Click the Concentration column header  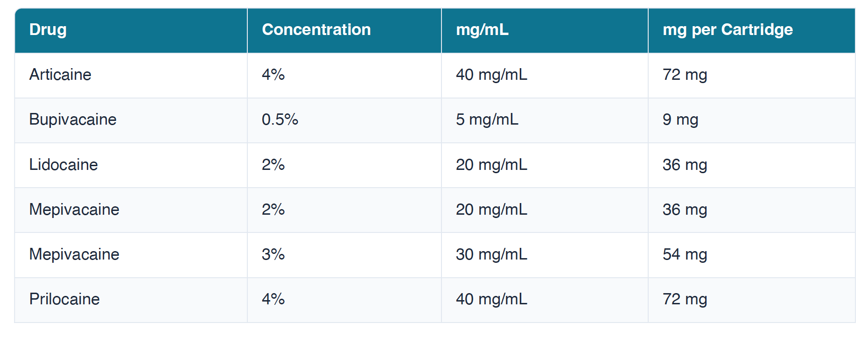click(x=316, y=30)
